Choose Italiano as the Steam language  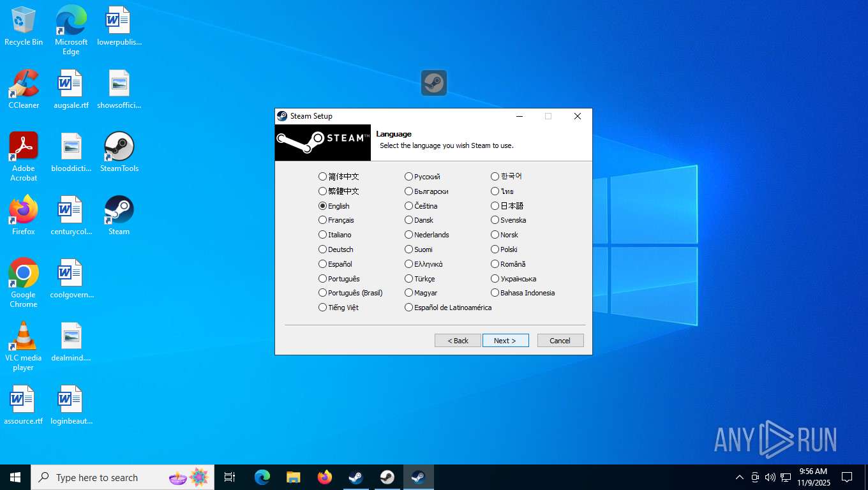click(335, 235)
